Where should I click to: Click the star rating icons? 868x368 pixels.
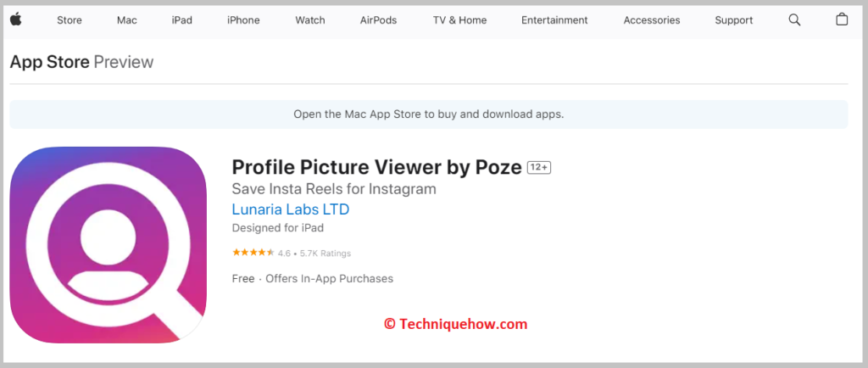coord(253,253)
